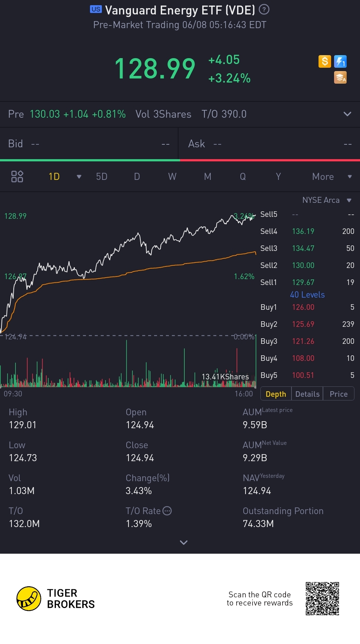Tap the Buy3 121.26 order row

pyautogui.click(x=307, y=341)
